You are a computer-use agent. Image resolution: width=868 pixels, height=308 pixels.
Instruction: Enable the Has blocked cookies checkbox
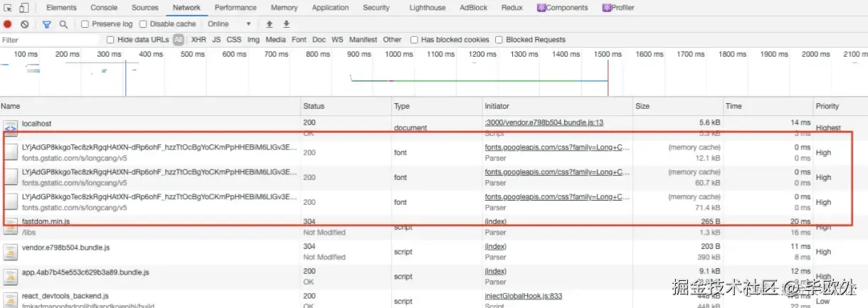(414, 40)
